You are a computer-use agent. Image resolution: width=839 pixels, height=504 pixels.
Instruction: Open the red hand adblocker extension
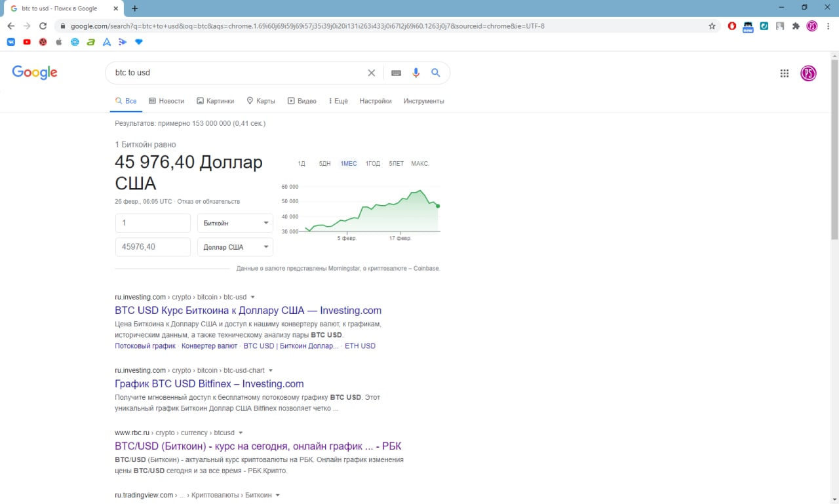tap(732, 26)
